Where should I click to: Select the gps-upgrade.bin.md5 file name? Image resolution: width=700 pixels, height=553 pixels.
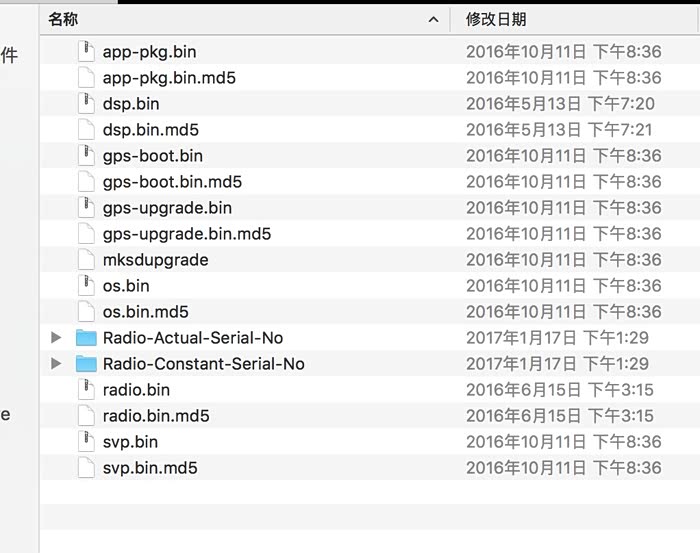(x=186, y=234)
